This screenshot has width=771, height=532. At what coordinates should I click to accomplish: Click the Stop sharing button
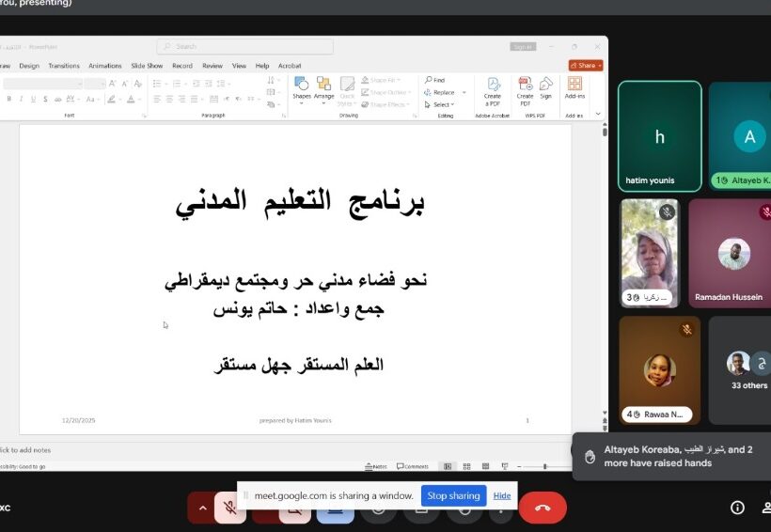click(453, 495)
